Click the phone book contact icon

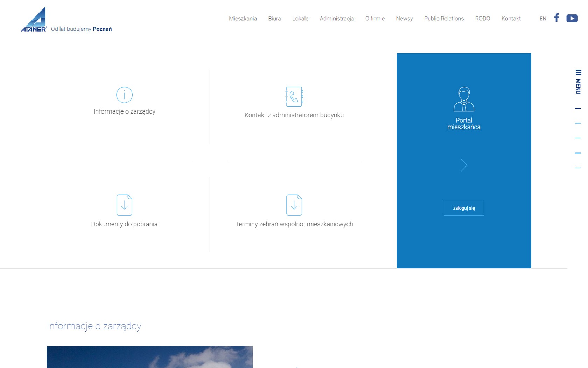tap(294, 96)
